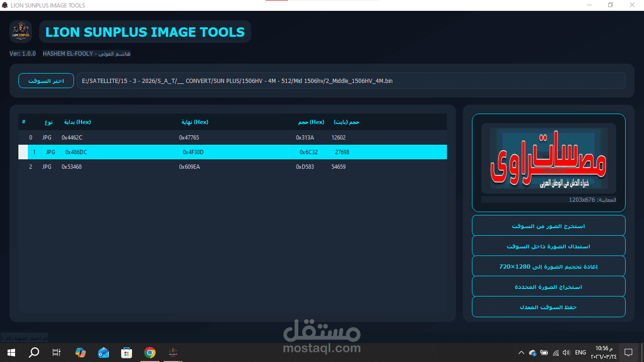Click end address 0x609EA cell

point(190,167)
